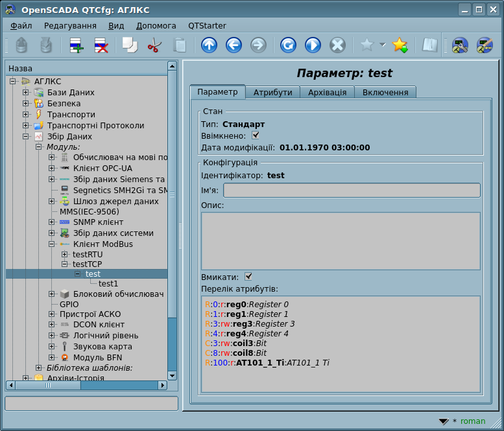Image resolution: width=504 pixels, height=431 pixels.
Task: Collapse the Клієнт ModBus tree node
Action: pos(52,244)
